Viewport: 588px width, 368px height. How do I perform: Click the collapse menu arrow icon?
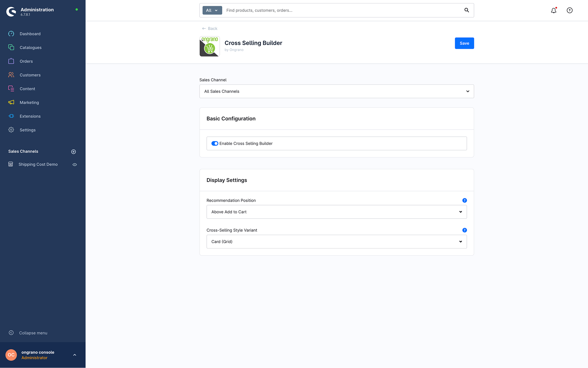pyautogui.click(x=11, y=333)
